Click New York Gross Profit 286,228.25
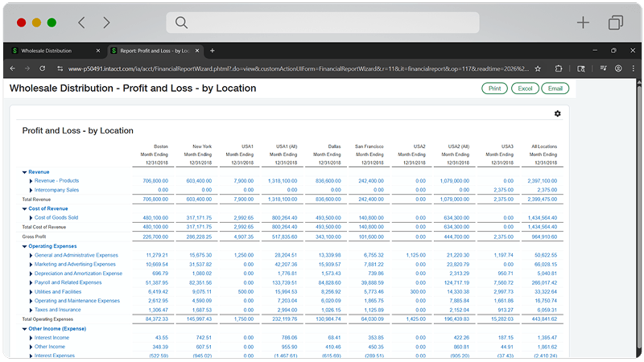Viewport: 644px width, 362px height. coord(199,237)
